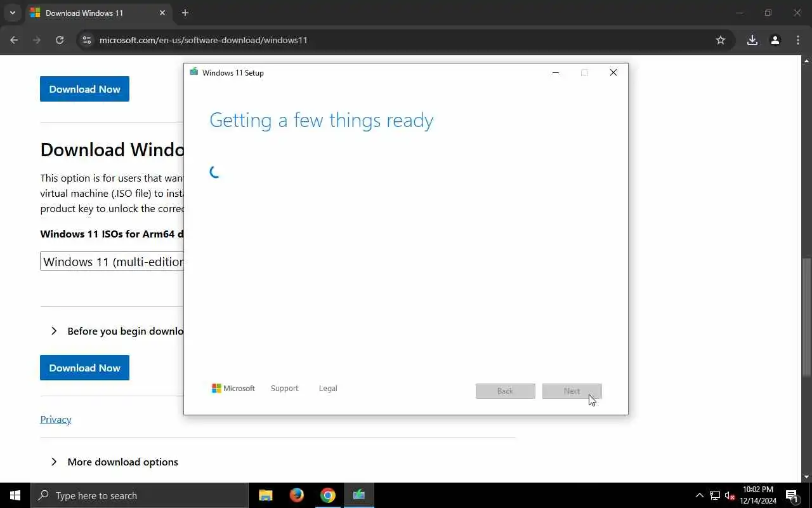Open the Windows Start menu
This screenshot has height=508, width=812.
[x=15, y=495]
